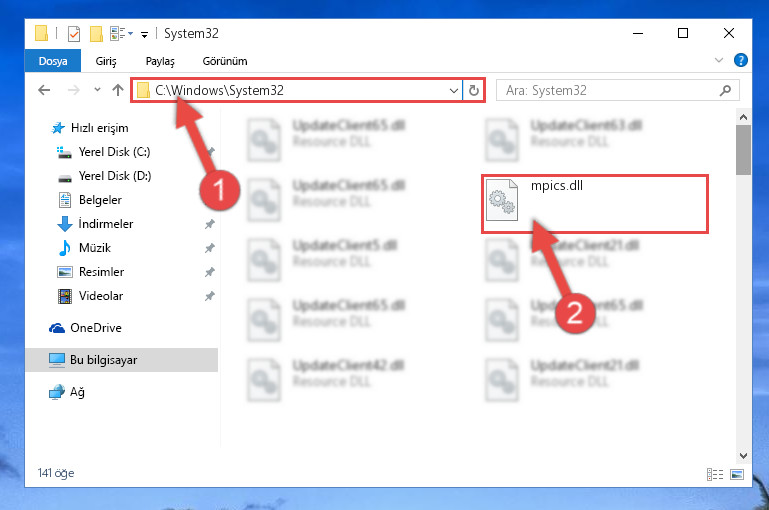Go up one folder level arrow
The width and height of the screenshot is (769, 510).
click(118, 90)
